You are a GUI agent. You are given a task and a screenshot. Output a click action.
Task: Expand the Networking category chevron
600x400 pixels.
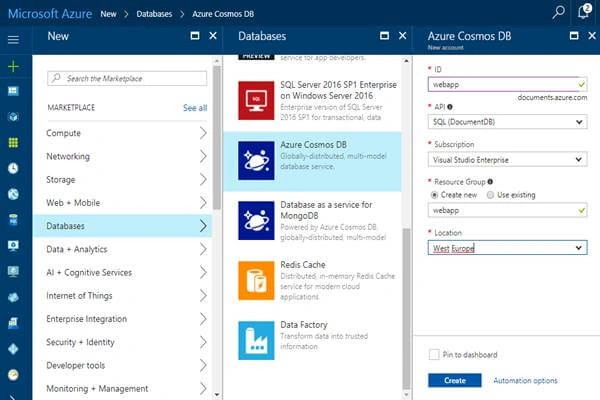203,157
